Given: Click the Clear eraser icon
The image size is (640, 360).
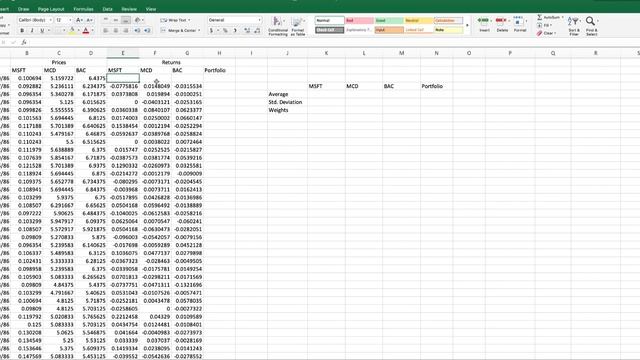Looking at the screenshot, I should pos(540,33).
